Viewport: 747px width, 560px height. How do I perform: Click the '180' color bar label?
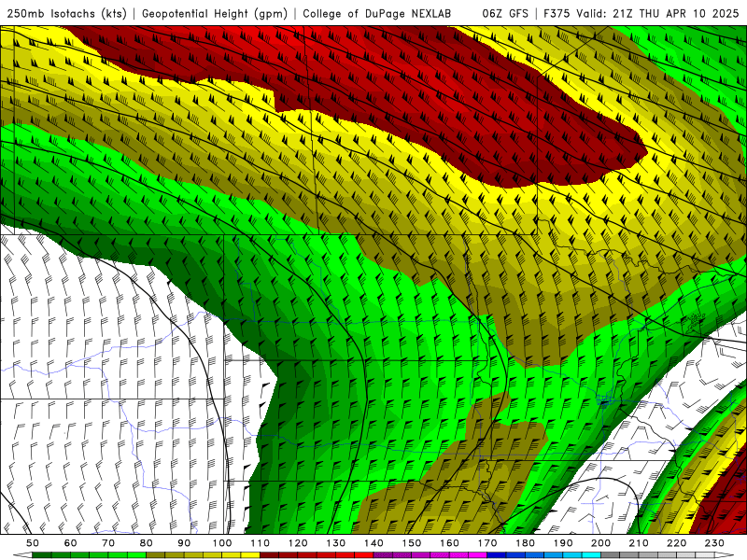(x=525, y=543)
